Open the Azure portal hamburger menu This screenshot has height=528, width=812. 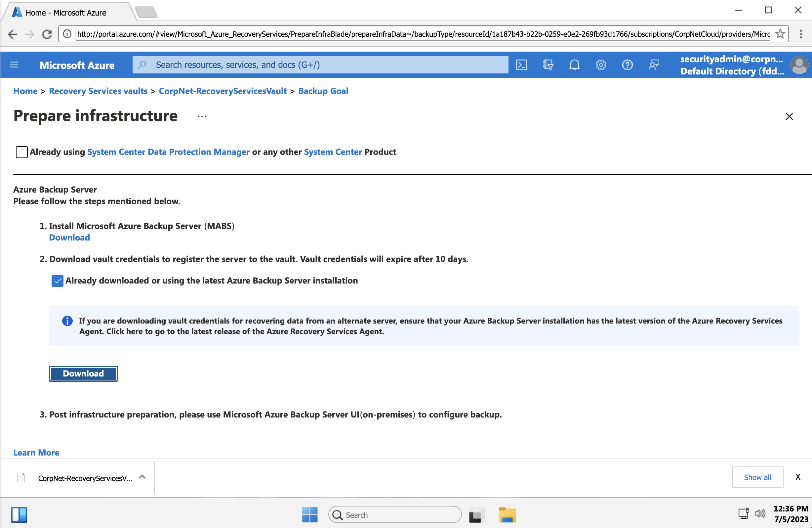14,65
